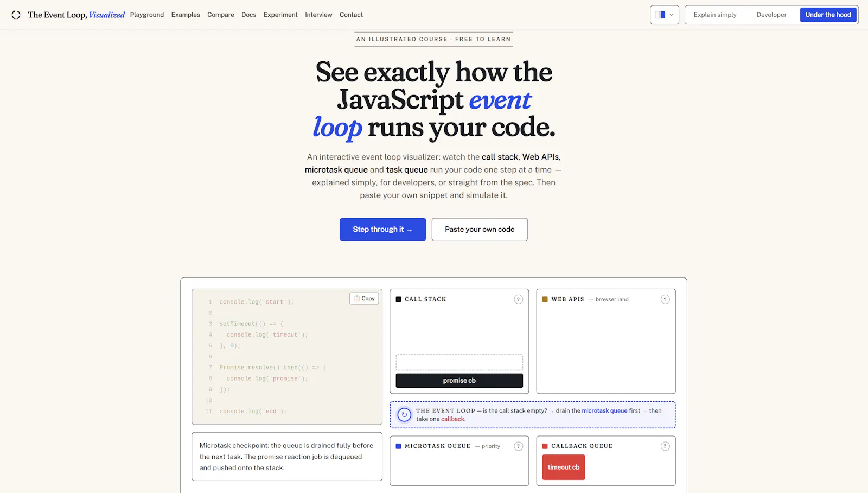Click the 'browser land' label
868x493 pixels.
click(x=612, y=299)
